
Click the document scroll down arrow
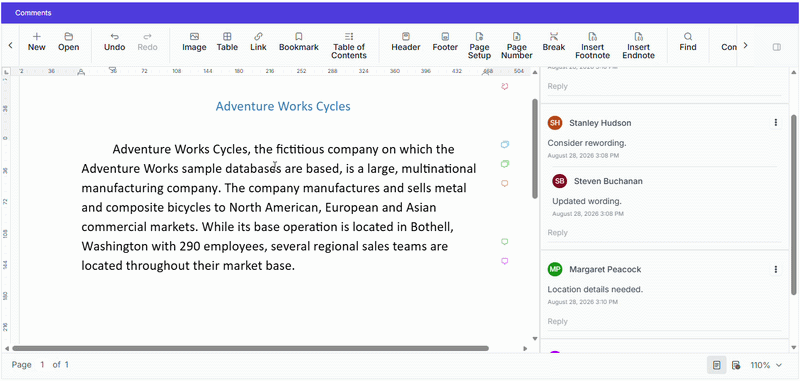[x=535, y=339]
